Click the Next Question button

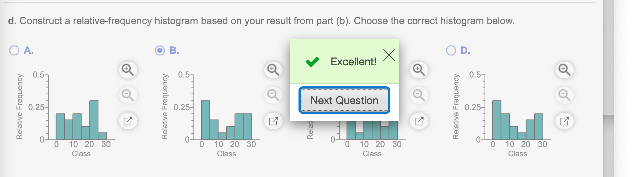(344, 100)
